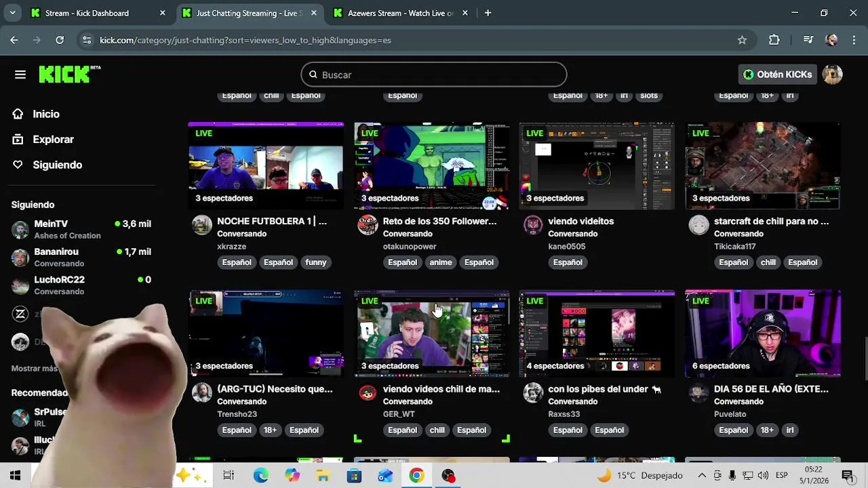
Task: Click Puvelato channel avatar
Action: point(698,392)
